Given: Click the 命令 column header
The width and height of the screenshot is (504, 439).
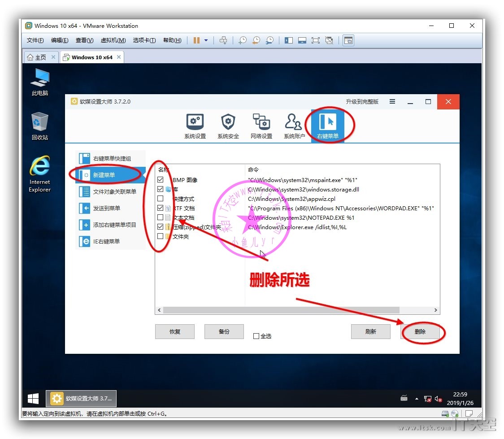Looking at the screenshot, I should tap(253, 170).
